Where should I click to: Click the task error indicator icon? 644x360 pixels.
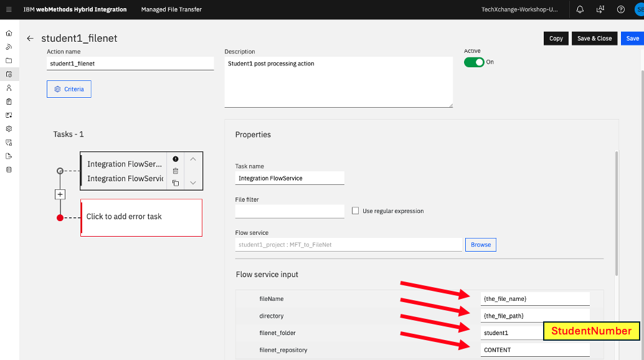(176, 159)
